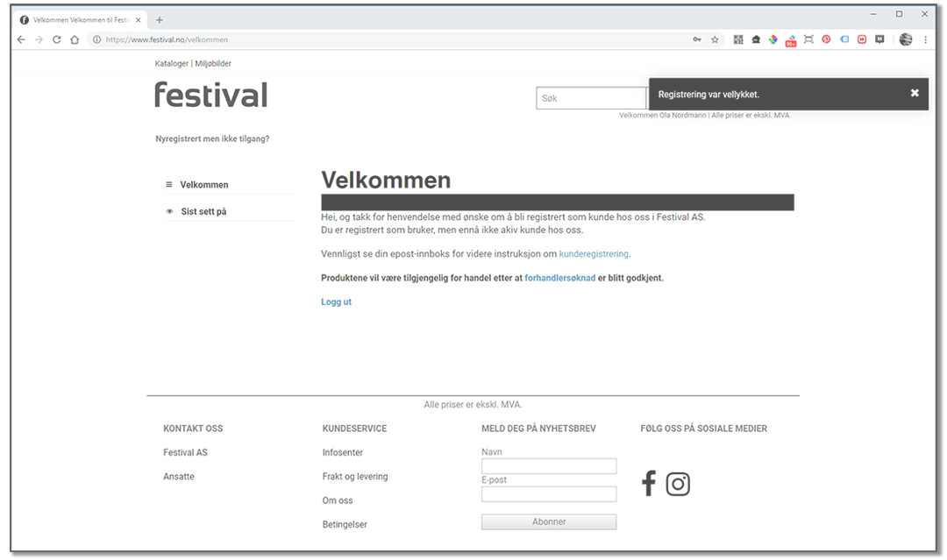
Task: Open the QR code extension
Action: click(x=738, y=39)
